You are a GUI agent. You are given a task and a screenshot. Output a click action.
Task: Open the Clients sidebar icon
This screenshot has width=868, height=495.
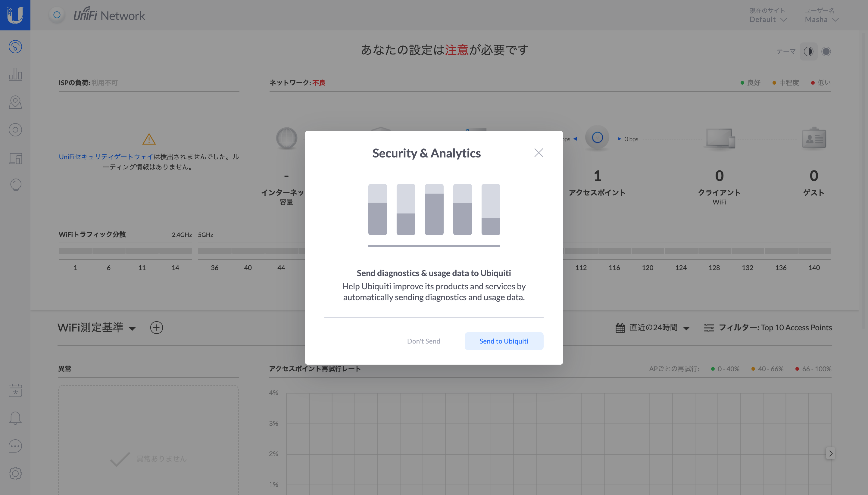tap(15, 158)
